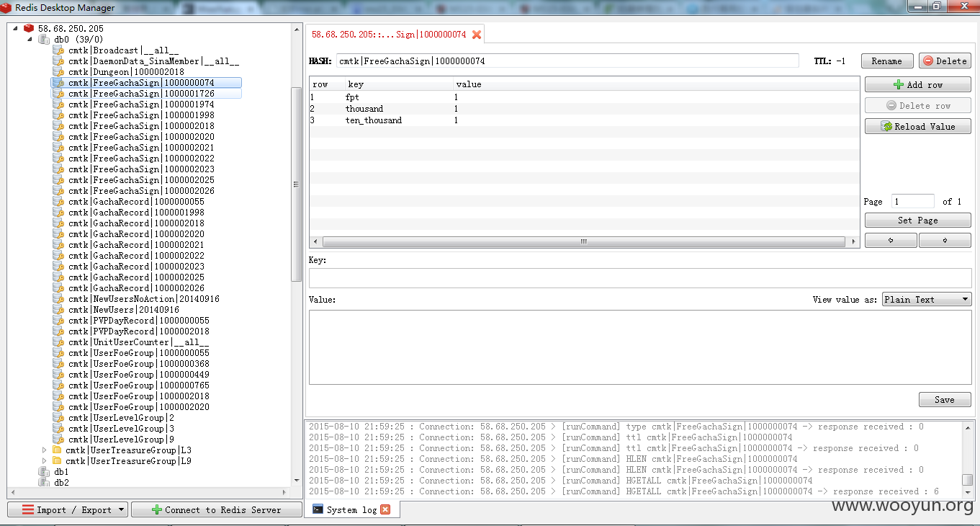Click the key icon of cmtk|Broadcast|__all__
The height and width of the screenshot is (526, 980).
pos(58,50)
